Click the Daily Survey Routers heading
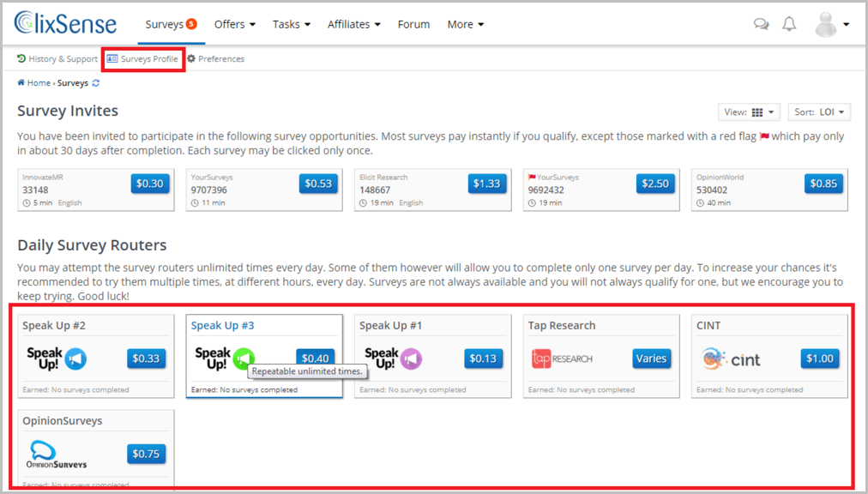This screenshot has width=868, height=494. click(92, 245)
